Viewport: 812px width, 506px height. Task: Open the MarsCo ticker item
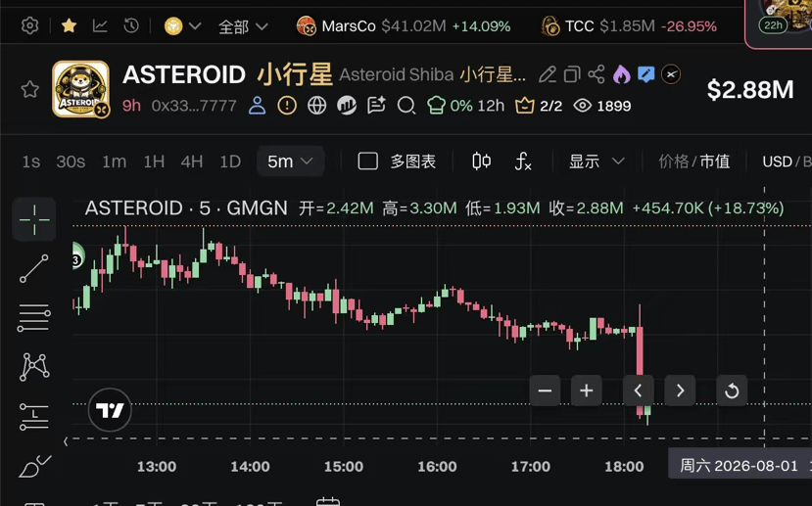coord(404,25)
